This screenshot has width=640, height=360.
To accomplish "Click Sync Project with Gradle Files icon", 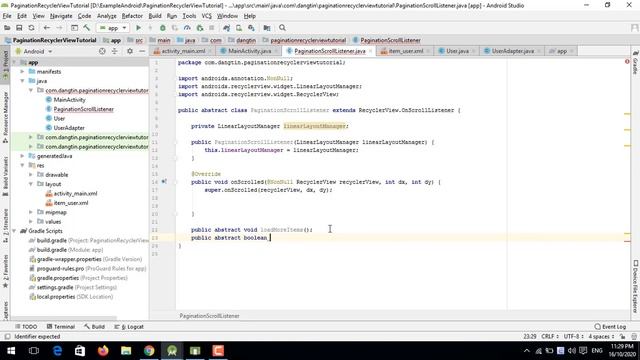I will coord(227,28).
